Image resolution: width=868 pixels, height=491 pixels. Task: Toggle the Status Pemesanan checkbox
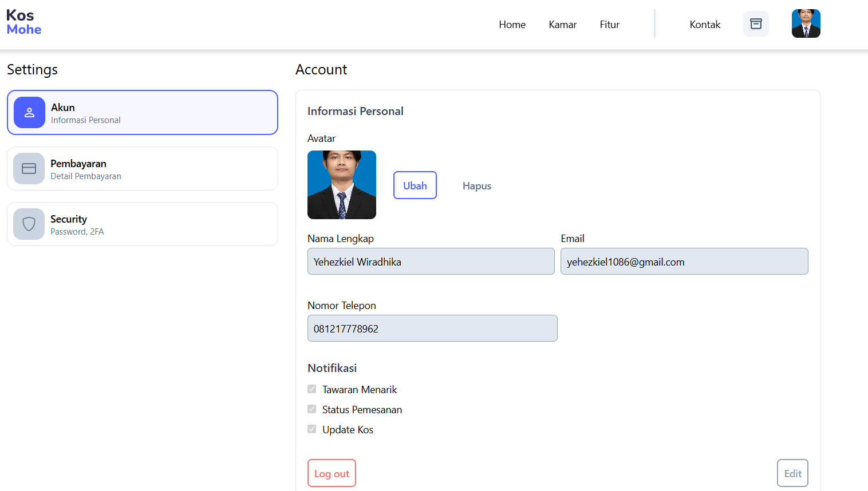[x=312, y=409]
